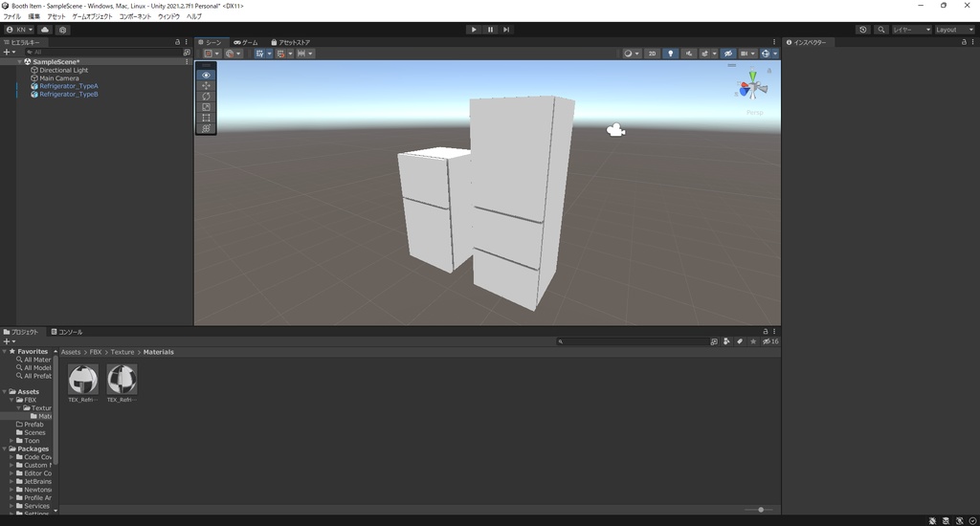The image size is (980, 526).
Task: Click the favorites star icon in project
Action: 753,341
